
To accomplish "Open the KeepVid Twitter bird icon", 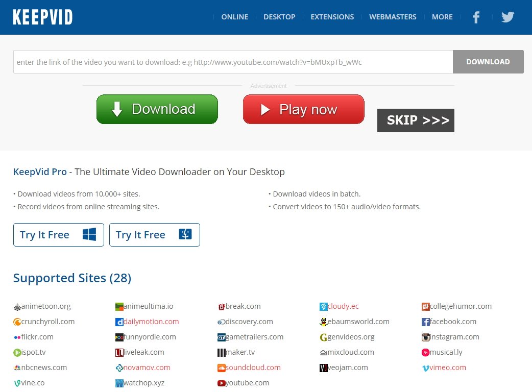I will 507,17.
